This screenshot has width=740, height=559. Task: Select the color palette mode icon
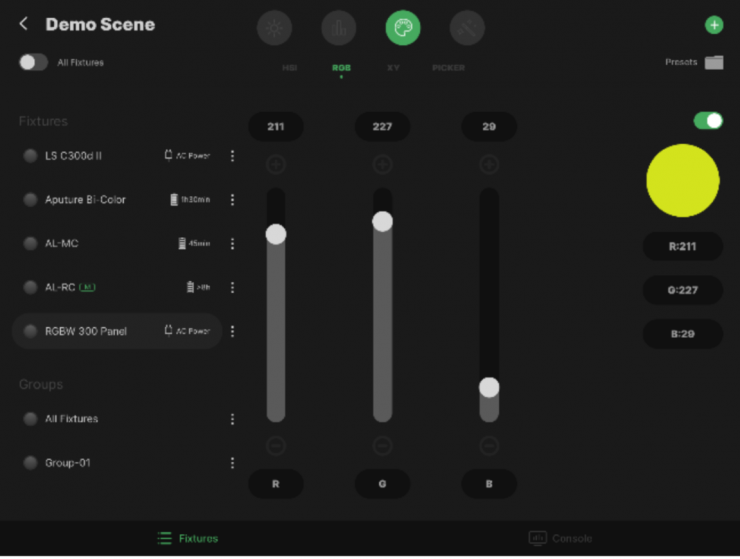tap(403, 28)
